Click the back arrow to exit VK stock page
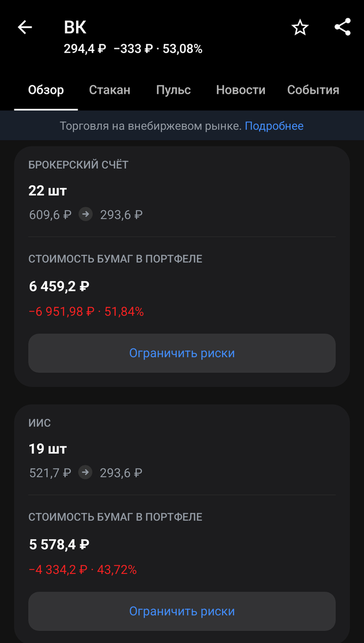 click(25, 27)
